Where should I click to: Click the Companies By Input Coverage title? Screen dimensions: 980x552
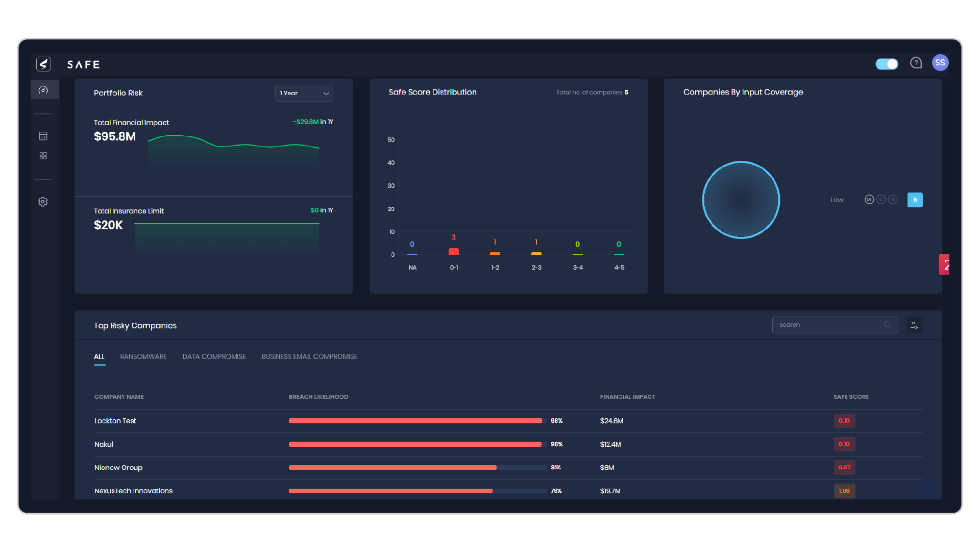743,92
